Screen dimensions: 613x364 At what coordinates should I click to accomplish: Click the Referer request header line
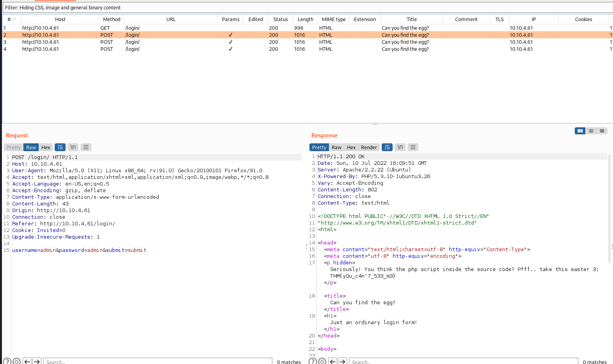pos(63,223)
